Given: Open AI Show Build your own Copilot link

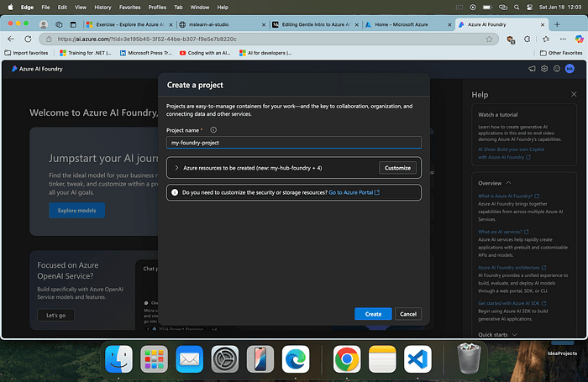Looking at the screenshot, I should click(x=511, y=153).
